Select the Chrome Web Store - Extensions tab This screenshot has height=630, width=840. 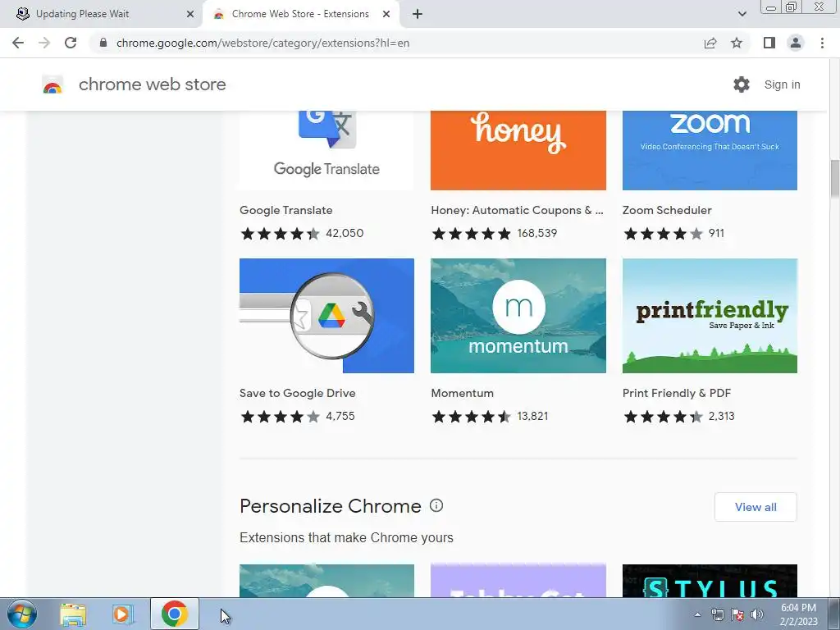coord(301,14)
